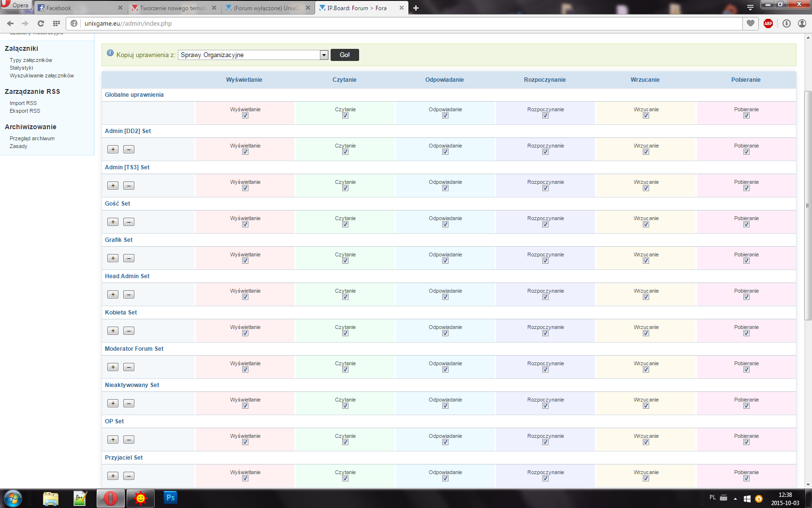Image resolution: width=812 pixels, height=508 pixels.
Task: Click the Adblock Plus icon in toolbar
Action: (768, 23)
